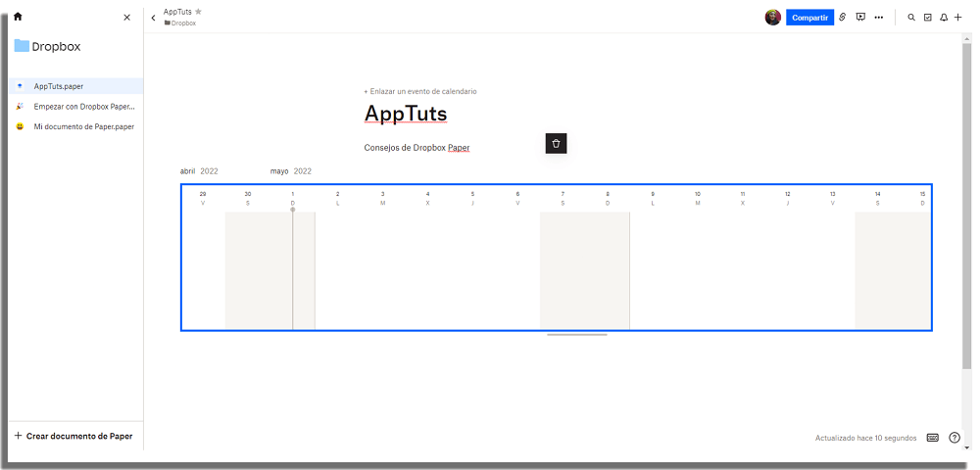Screen dimensions: 980x470
Task: Select day 12 J in the timeline
Action: point(788,199)
